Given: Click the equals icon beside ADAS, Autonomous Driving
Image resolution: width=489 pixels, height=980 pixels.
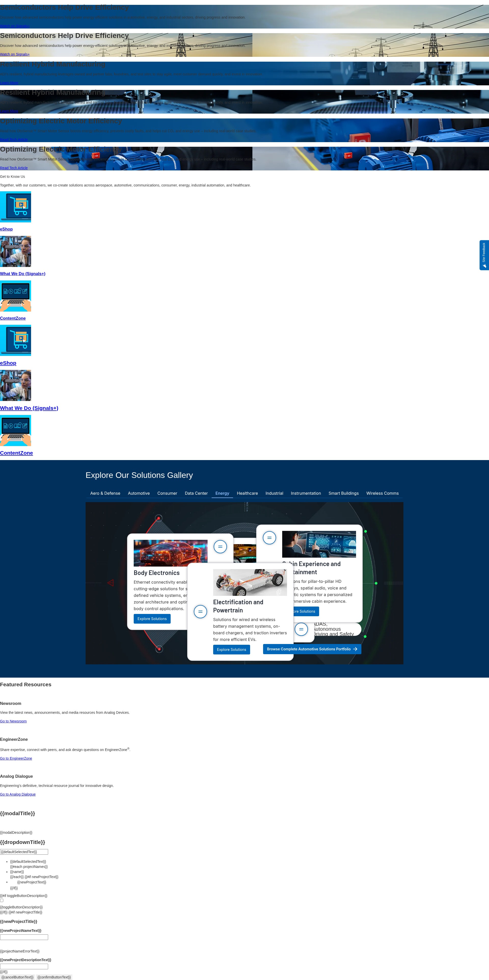Looking at the screenshot, I should point(301,629).
